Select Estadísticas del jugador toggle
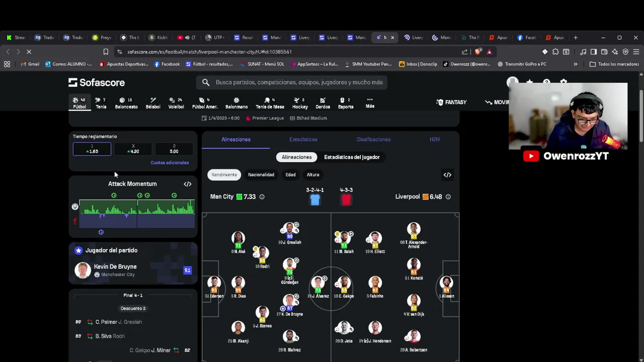Image resolution: width=644 pixels, height=362 pixels. coord(352,157)
